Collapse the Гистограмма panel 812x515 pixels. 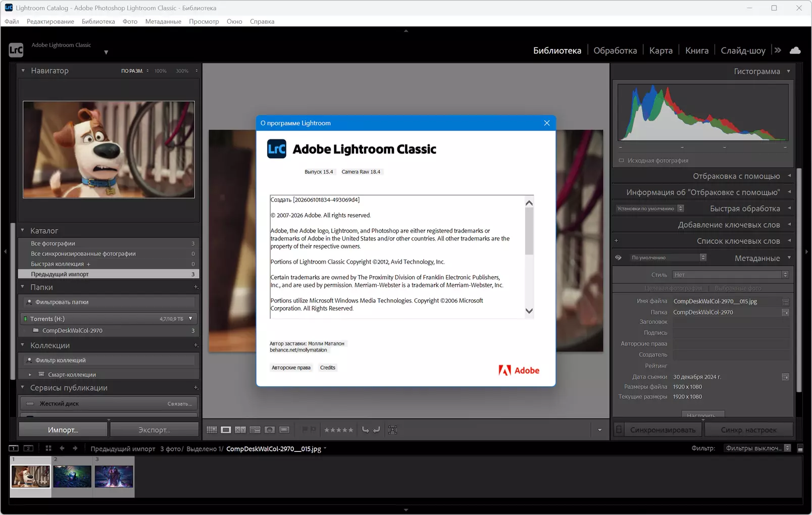click(x=789, y=71)
